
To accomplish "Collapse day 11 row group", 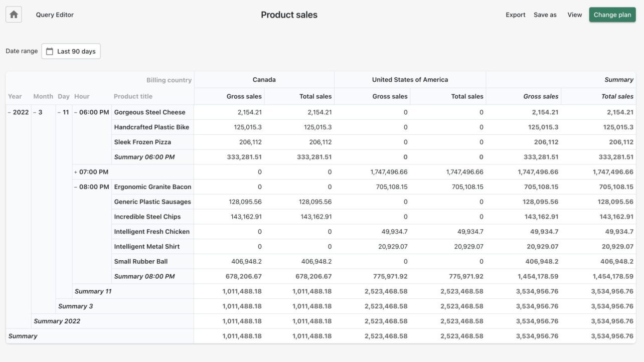I will pyautogui.click(x=59, y=112).
